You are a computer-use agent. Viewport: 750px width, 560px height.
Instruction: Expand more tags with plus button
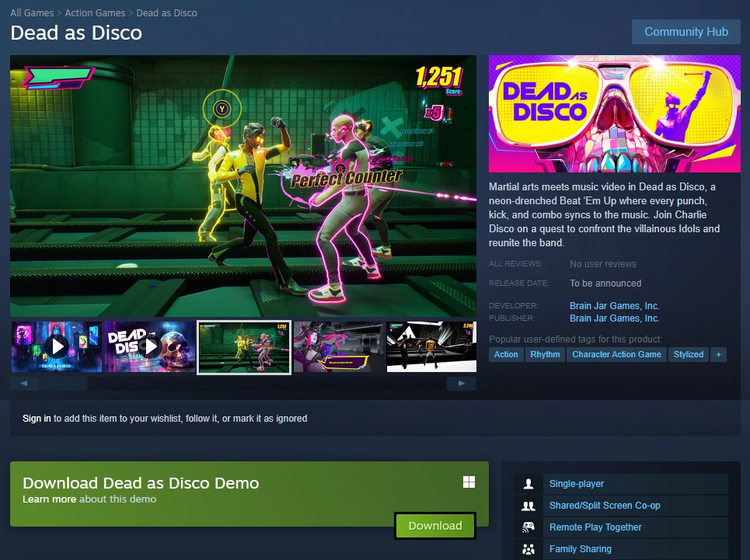tap(718, 354)
